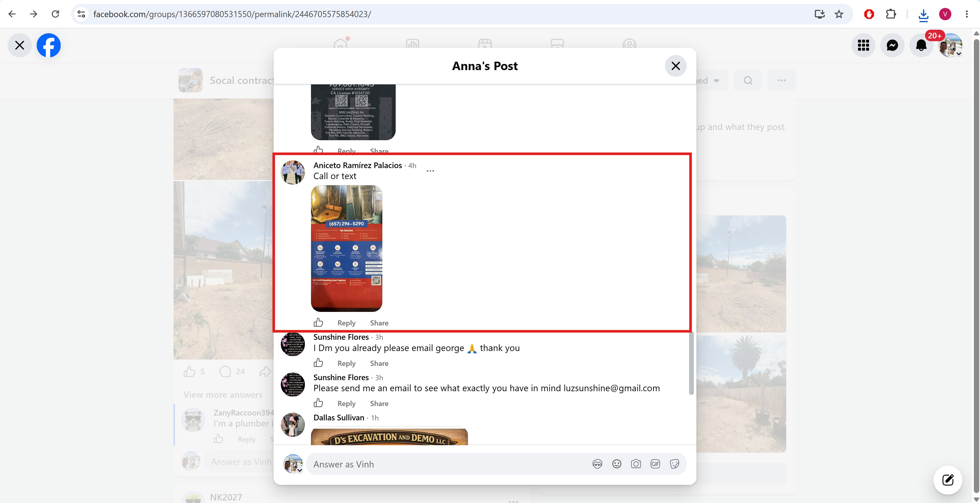Viewport: 980px width, 503px height.
Task: Open the notifications bell
Action: click(x=921, y=45)
